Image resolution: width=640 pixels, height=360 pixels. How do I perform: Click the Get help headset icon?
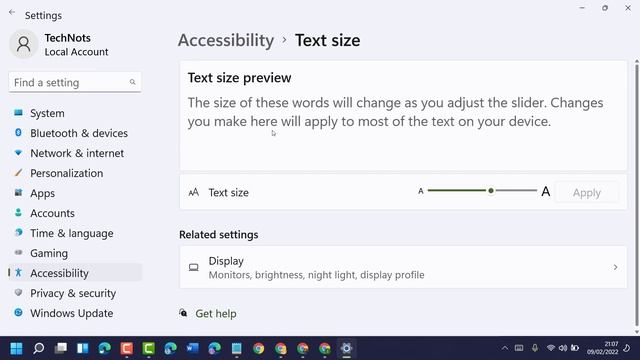[x=183, y=313]
